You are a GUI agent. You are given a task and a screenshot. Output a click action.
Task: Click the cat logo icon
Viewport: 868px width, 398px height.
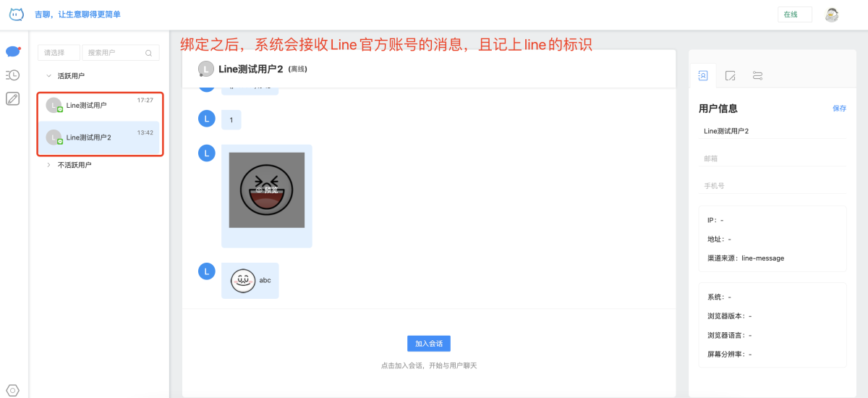coord(16,14)
